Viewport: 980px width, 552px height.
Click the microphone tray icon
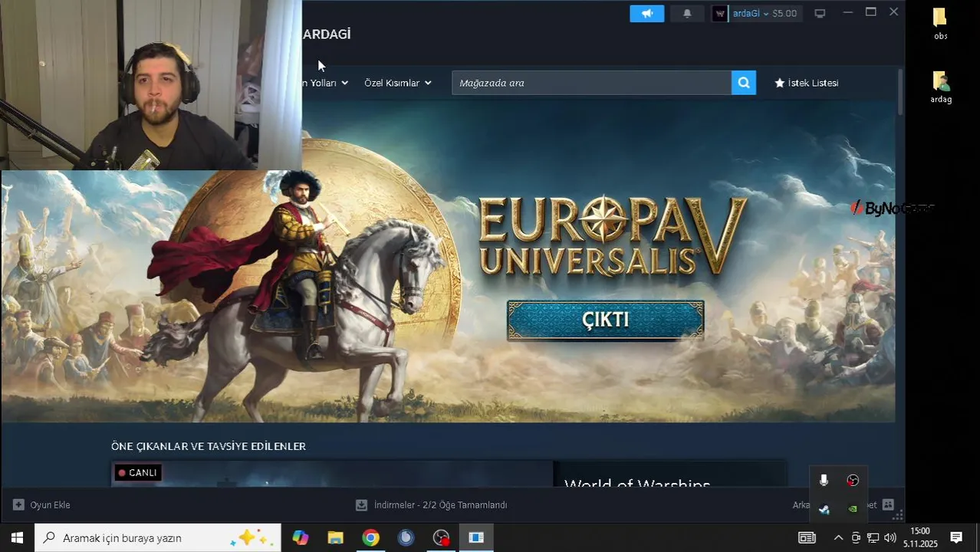click(x=824, y=481)
